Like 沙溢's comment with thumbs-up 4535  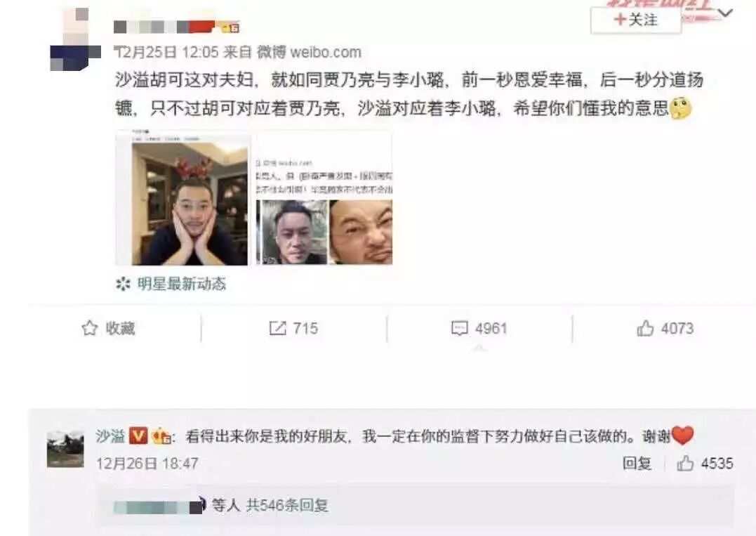pyautogui.click(x=685, y=463)
